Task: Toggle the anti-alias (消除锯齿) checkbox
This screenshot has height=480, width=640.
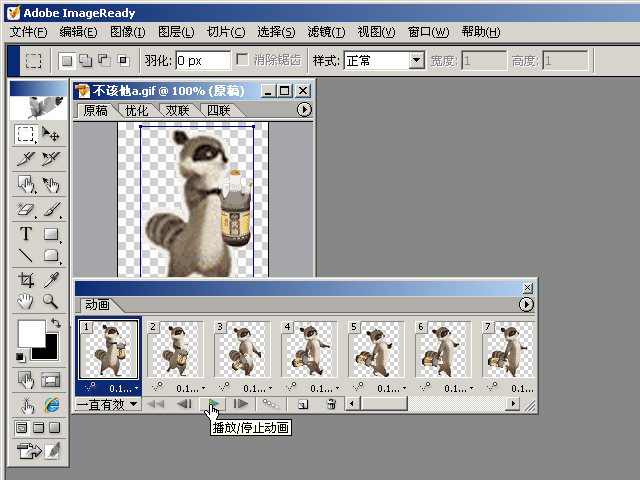Action: tap(243, 60)
